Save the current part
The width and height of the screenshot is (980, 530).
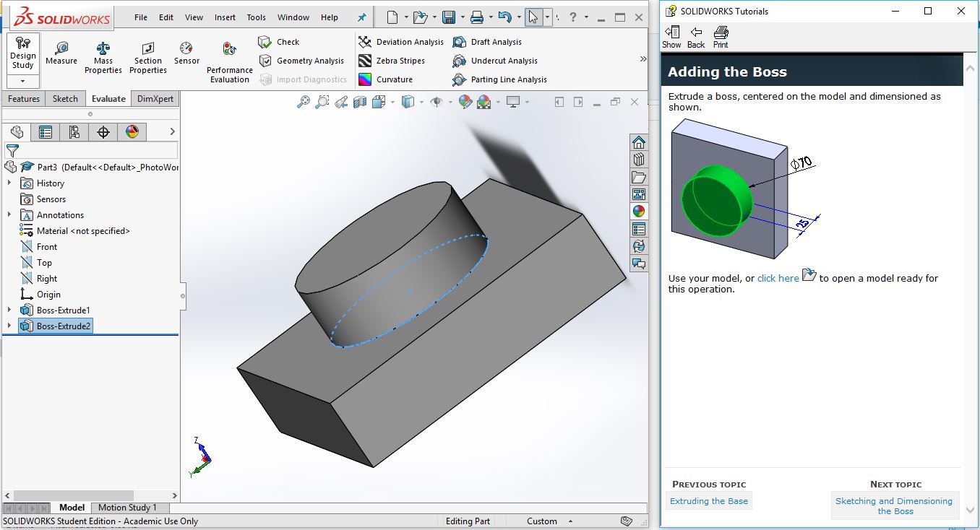pos(449,17)
